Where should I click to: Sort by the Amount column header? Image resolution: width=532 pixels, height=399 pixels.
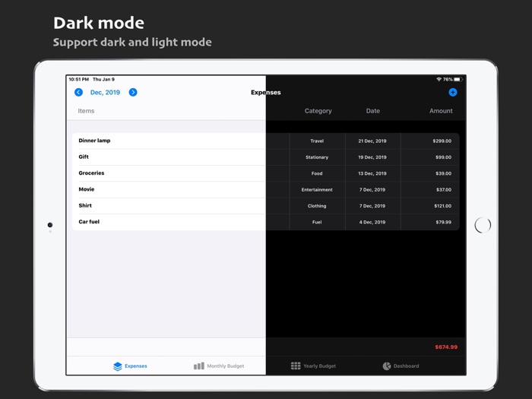coord(441,111)
